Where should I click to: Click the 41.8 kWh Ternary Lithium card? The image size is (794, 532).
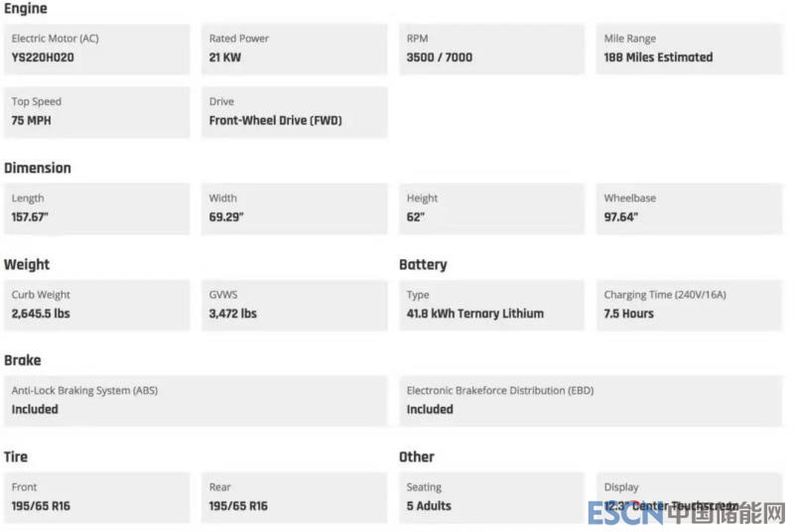point(491,305)
